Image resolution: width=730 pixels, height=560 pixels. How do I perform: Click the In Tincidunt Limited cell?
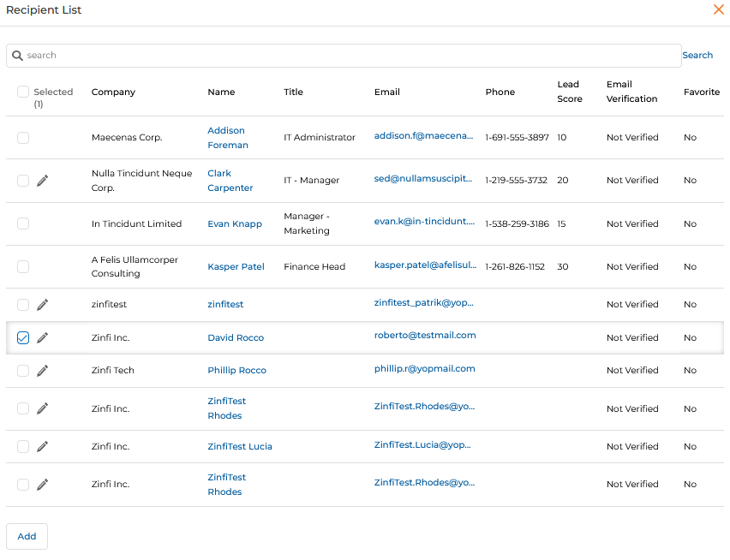[136, 223]
